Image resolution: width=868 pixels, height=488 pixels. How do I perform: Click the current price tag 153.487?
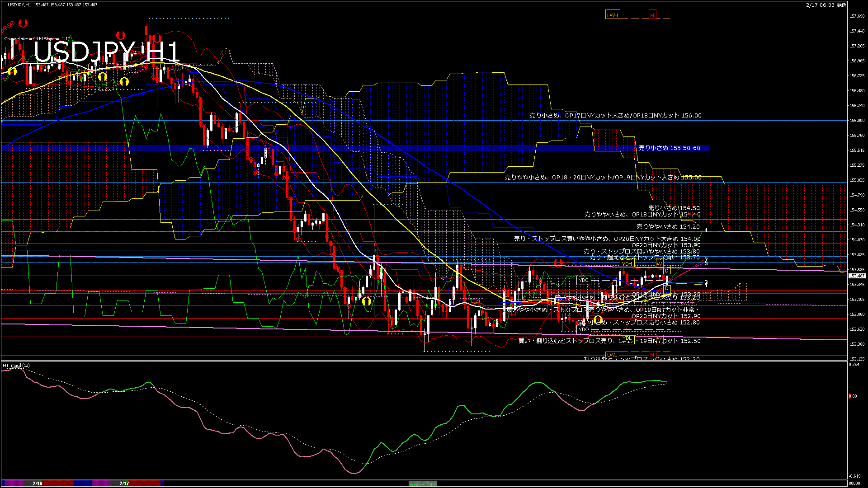(x=857, y=276)
